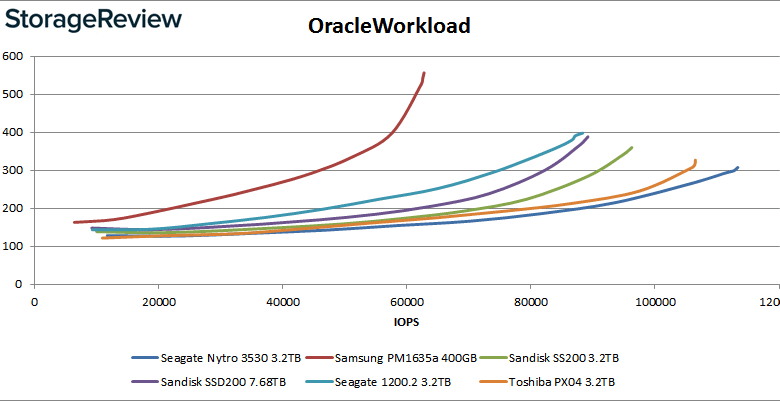Screen dimensions: 780x401
Task: Click the 20000 label on the IOPS axis
Action: click(158, 302)
